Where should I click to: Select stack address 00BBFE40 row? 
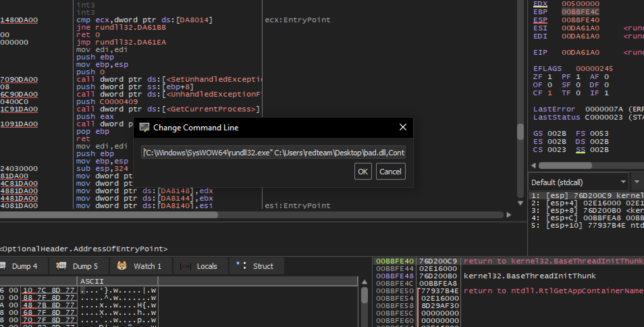[395, 261]
